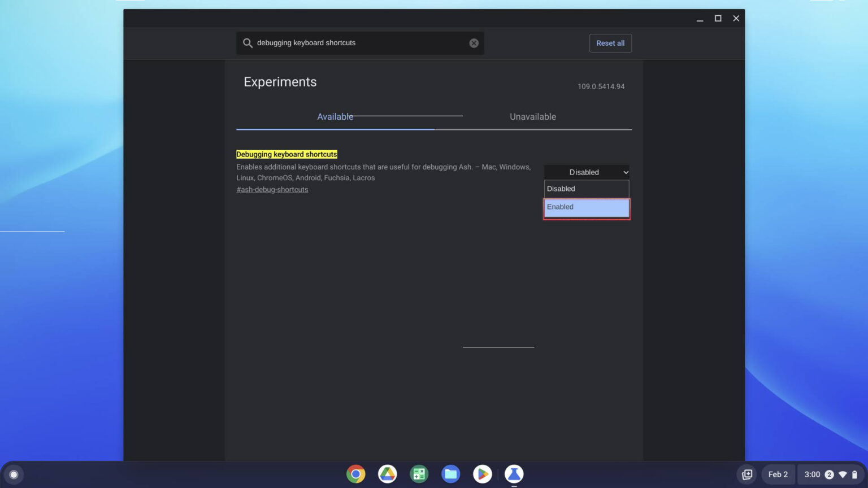Click the ChromeOS launcher button
The height and width of the screenshot is (488, 868).
[x=14, y=474]
